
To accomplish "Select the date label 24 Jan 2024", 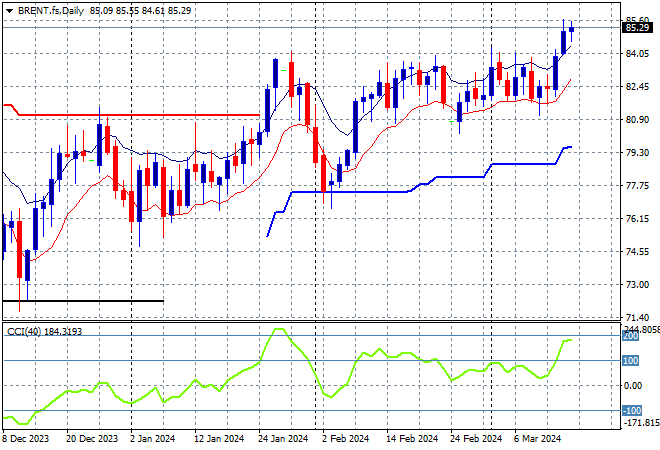I will point(283,439).
